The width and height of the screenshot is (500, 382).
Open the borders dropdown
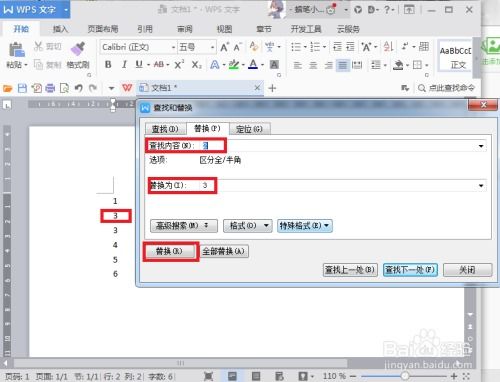coord(427,65)
